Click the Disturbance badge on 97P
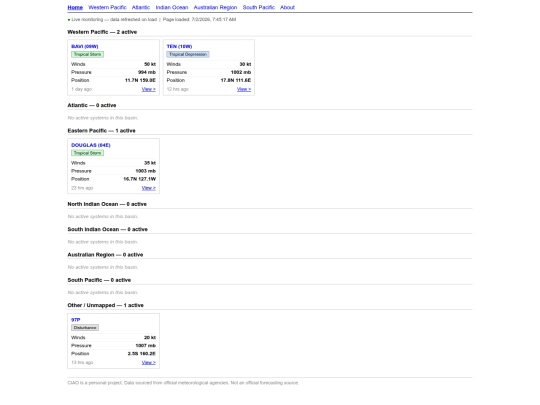The width and height of the screenshot is (540, 405). 85,328
